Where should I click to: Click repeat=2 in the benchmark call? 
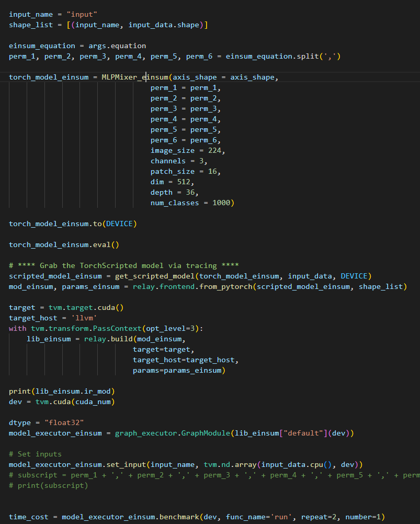[x=319, y=517]
